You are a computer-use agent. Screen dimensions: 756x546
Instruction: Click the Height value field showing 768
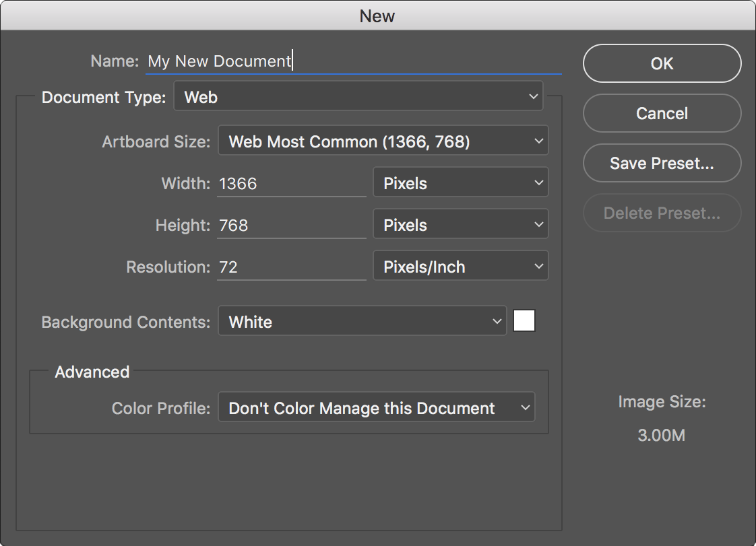[291, 224]
